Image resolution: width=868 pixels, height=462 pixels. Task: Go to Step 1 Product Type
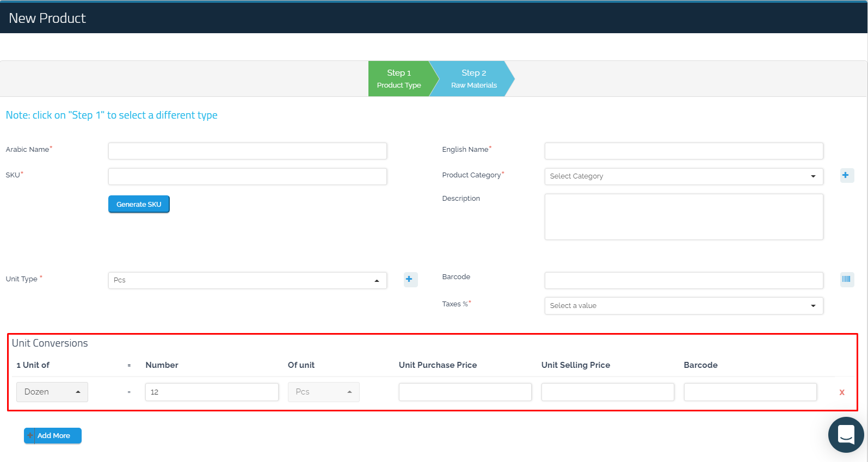click(399, 79)
